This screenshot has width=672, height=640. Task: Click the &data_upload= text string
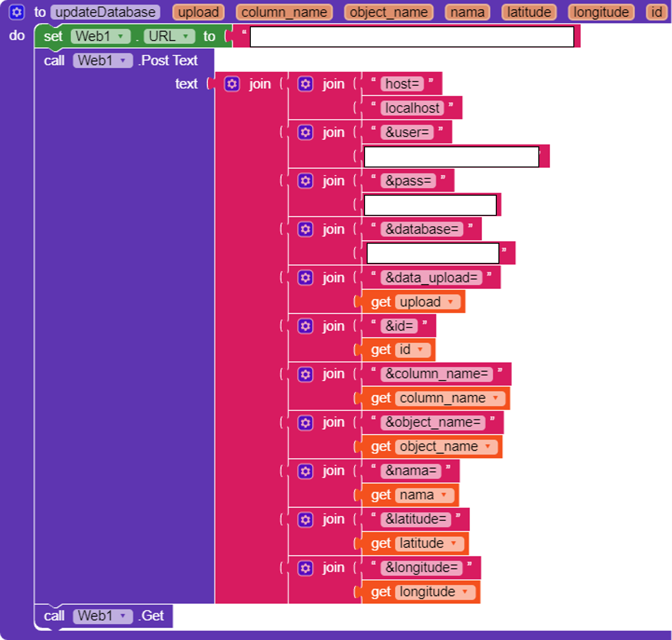click(x=431, y=278)
